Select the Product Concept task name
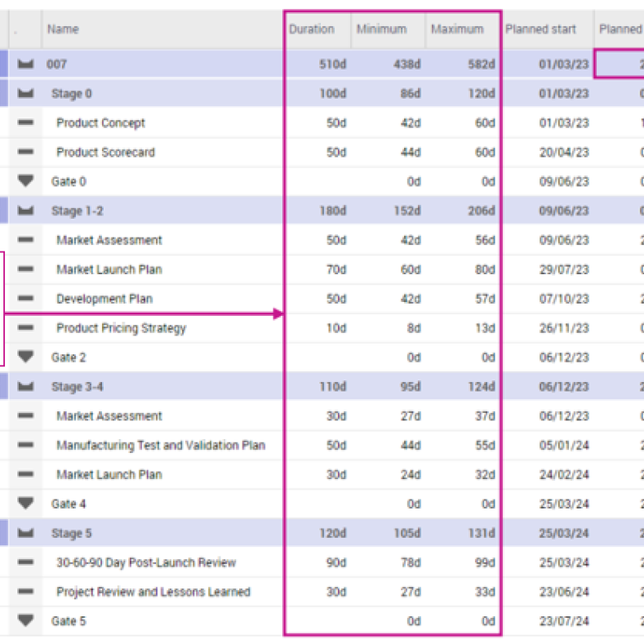This screenshot has height=644, width=644. point(100,122)
